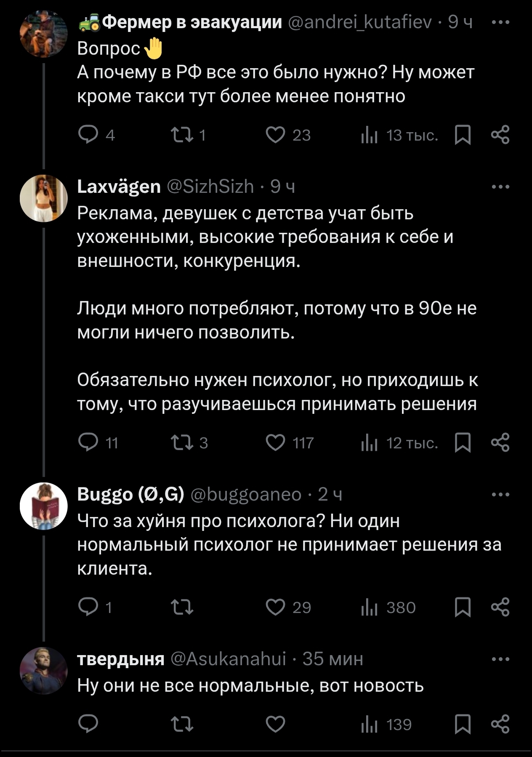Image resolution: width=532 pixels, height=757 pixels.
Task: Open the @SizhSizh profile handle
Action: pyautogui.click(x=210, y=186)
